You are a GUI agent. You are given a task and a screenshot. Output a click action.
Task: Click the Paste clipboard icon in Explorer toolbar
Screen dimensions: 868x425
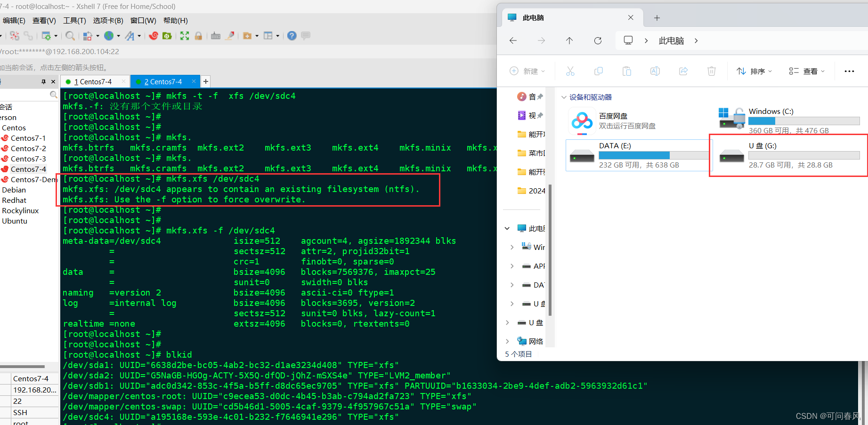(627, 71)
